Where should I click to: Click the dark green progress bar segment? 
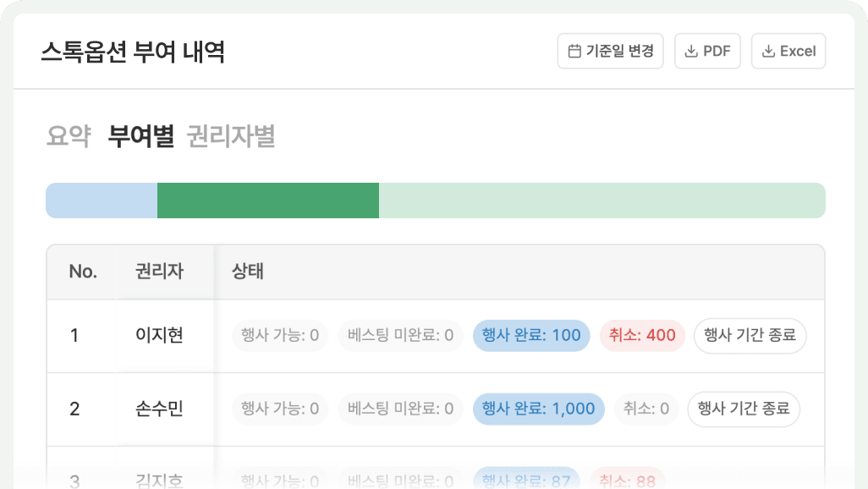click(268, 201)
